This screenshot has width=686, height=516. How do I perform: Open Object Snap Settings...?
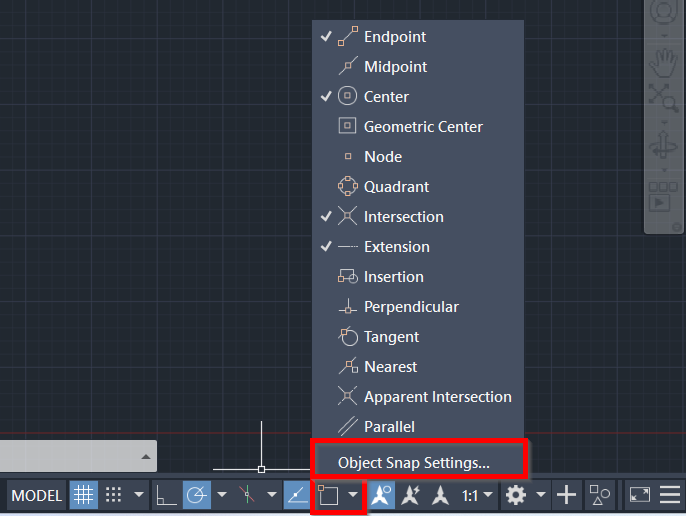414,463
